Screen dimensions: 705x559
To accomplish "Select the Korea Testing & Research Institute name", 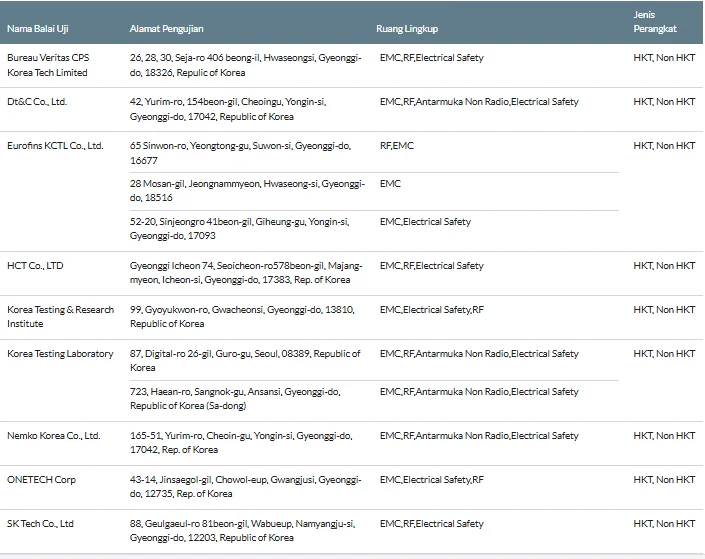I will pyautogui.click(x=61, y=316).
